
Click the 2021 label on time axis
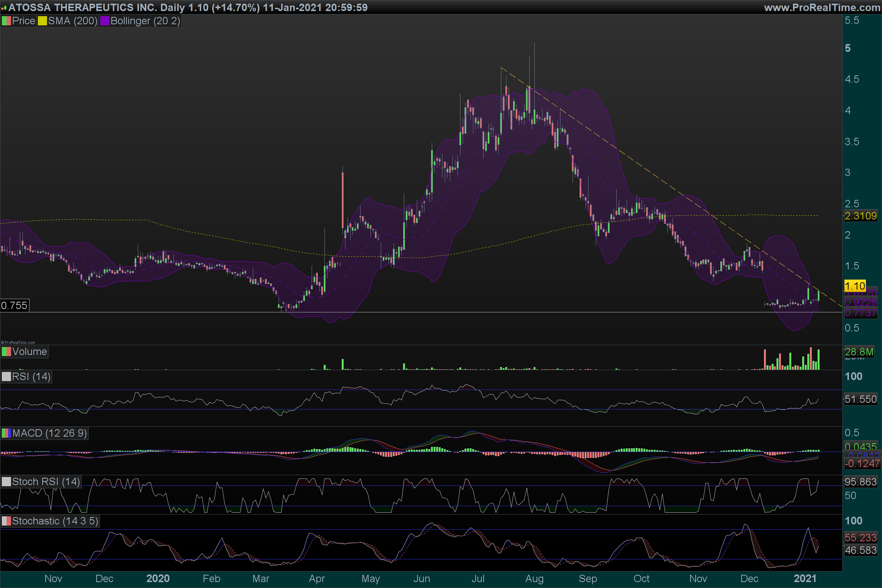805,578
